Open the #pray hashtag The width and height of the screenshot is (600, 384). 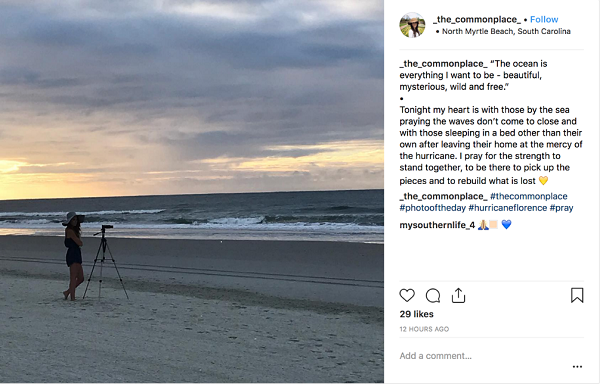[x=561, y=208]
